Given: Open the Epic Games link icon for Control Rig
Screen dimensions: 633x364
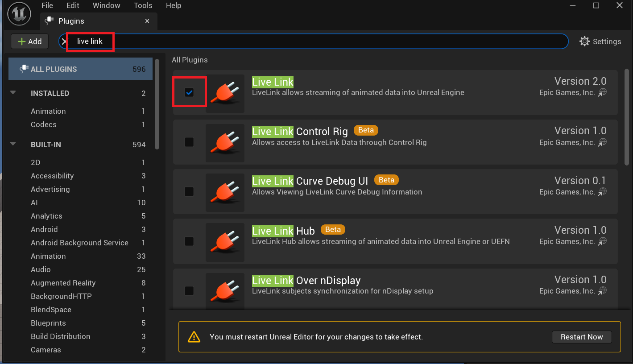Looking at the screenshot, I should tap(602, 142).
